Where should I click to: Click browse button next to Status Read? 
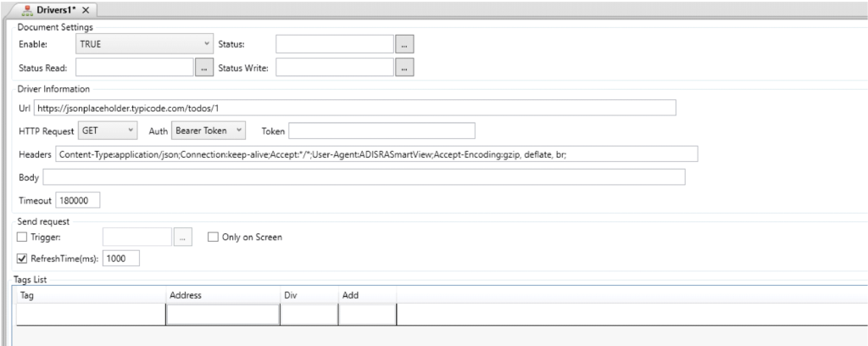tap(203, 67)
